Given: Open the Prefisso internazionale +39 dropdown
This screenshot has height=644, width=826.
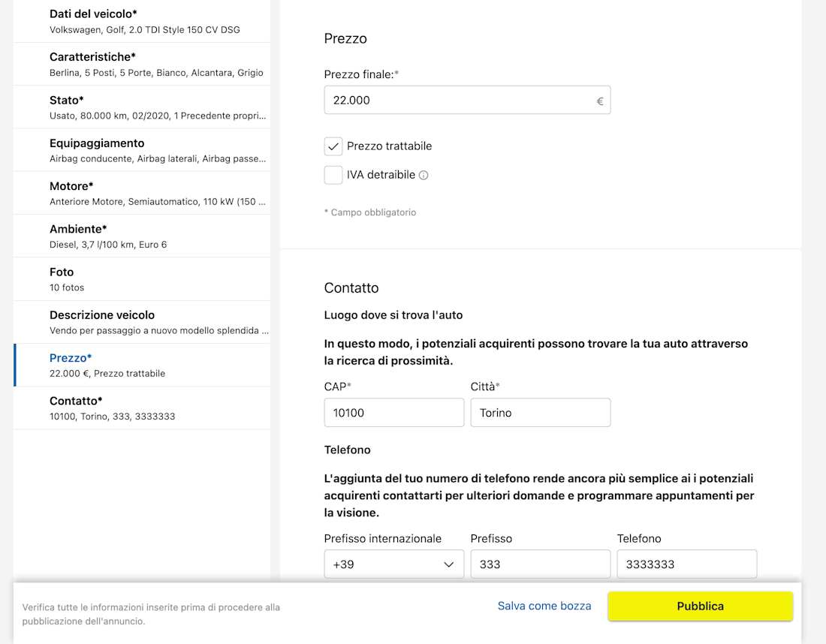Looking at the screenshot, I should (x=393, y=564).
